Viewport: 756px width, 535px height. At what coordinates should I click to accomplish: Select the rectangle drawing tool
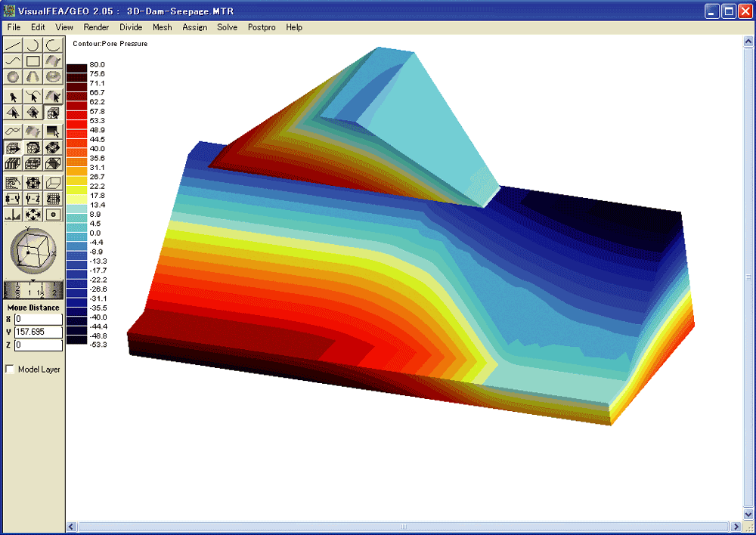click(33, 60)
